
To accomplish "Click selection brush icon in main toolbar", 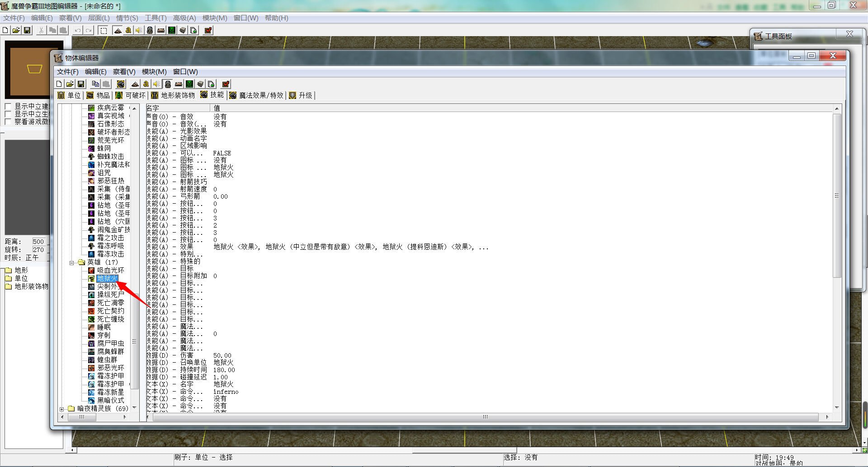I will click(104, 30).
